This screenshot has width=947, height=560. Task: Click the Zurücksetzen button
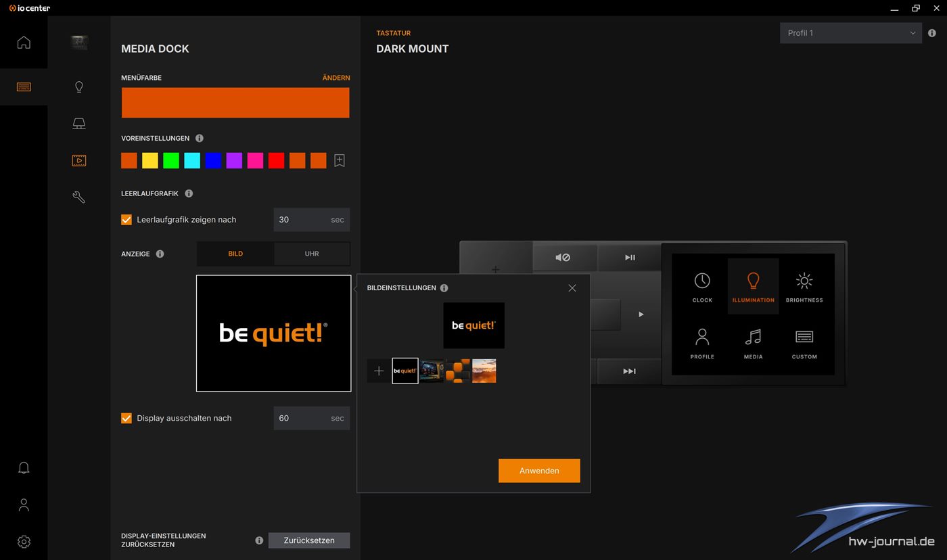tap(309, 540)
